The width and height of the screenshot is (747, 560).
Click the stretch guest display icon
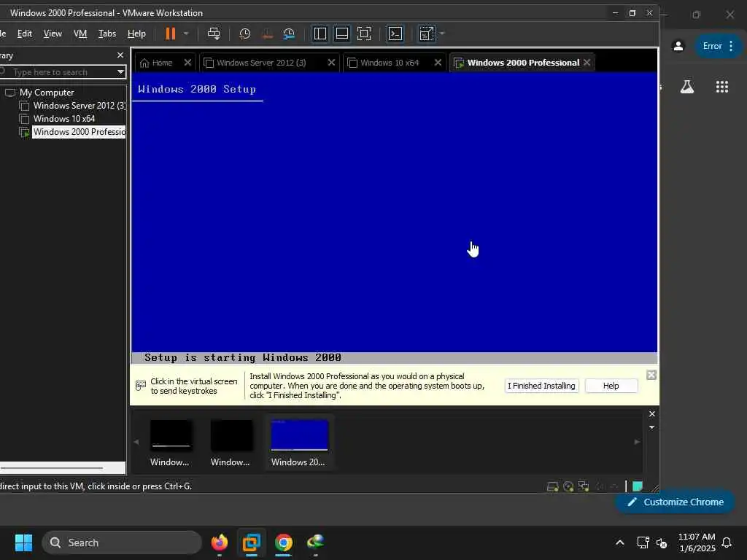(x=426, y=34)
